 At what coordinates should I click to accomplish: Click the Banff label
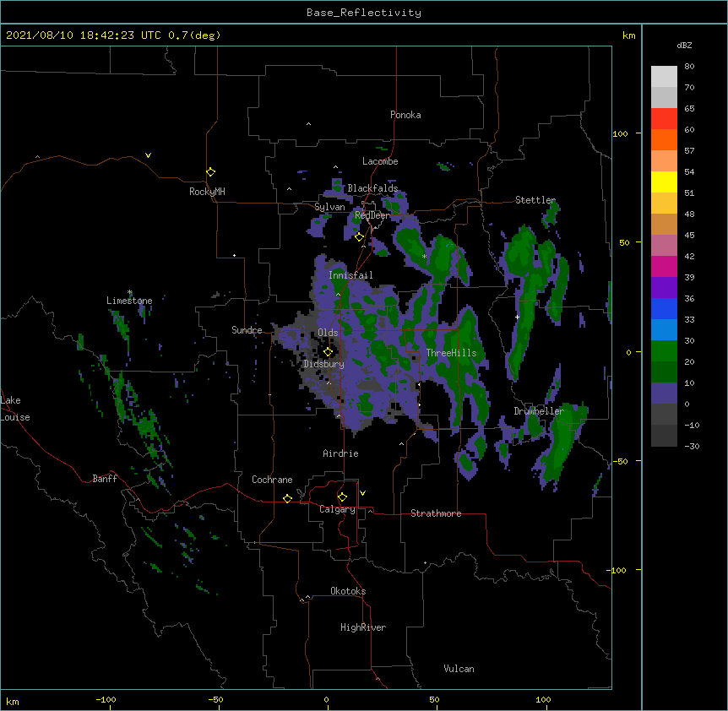coord(105,479)
